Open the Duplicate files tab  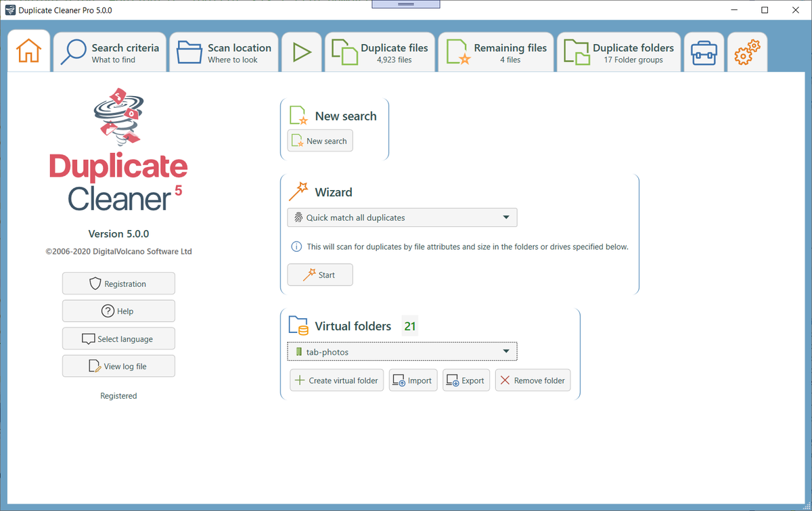click(380, 52)
